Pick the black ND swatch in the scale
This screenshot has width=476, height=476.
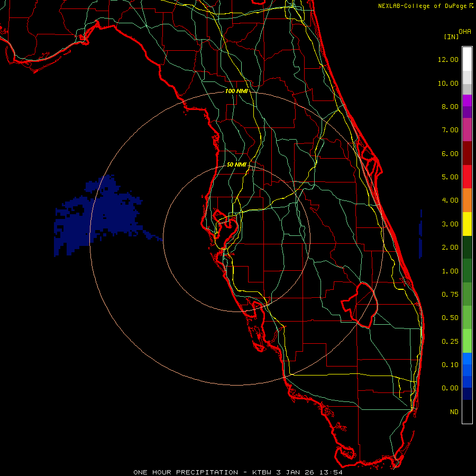click(x=467, y=411)
